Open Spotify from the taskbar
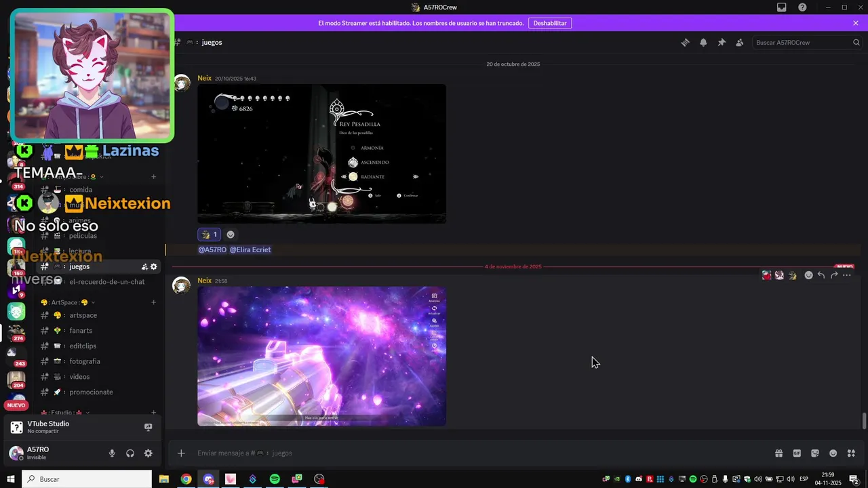 pyautogui.click(x=275, y=479)
